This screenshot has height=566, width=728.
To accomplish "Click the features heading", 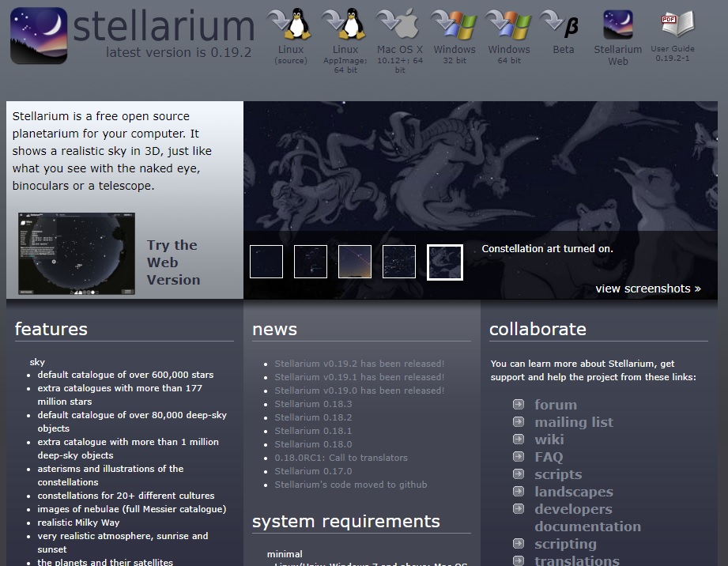I will pyautogui.click(x=51, y=329).
